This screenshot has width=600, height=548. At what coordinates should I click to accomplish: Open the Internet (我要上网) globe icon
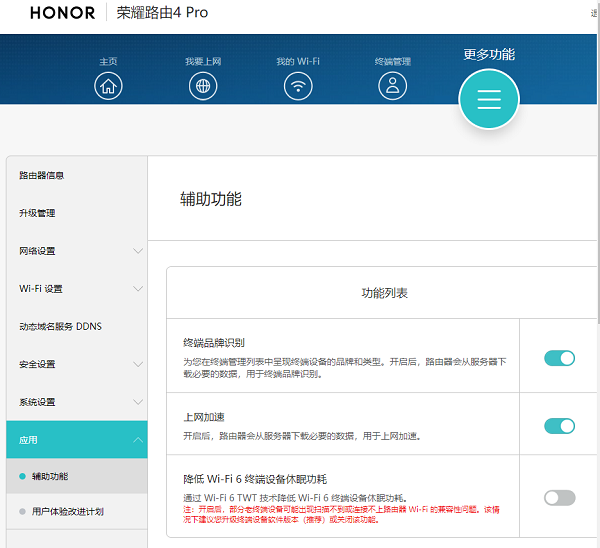[203, 86]
